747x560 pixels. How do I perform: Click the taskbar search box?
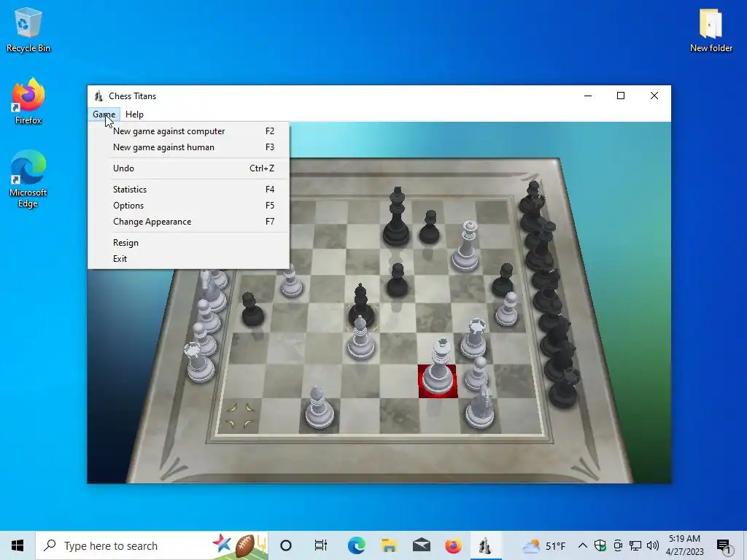(x=152, y=545)
